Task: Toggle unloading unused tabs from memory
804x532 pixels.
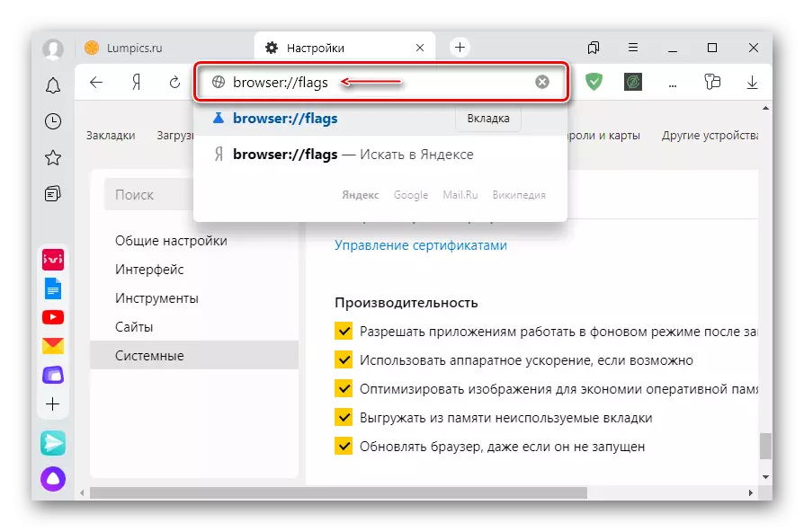Action: [x=344, y=417]
